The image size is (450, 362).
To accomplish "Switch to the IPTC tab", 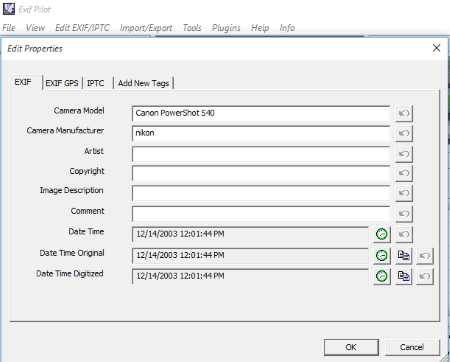I will (96, 83).
